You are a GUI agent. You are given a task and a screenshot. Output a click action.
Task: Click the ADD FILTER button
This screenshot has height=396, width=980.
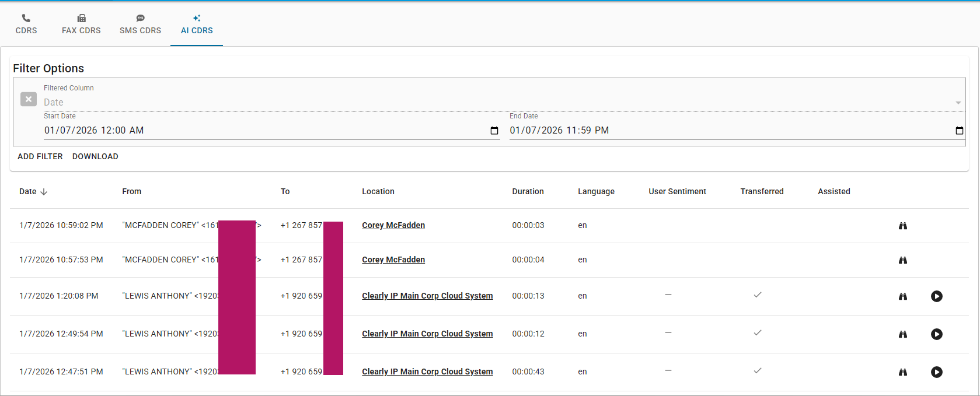click(40, 156)
